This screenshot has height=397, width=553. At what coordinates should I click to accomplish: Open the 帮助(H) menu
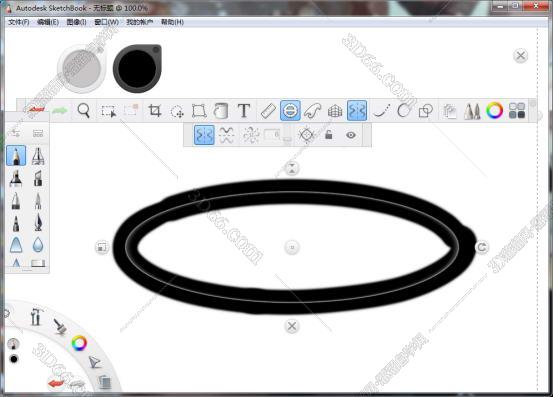(x=172, y=22)
